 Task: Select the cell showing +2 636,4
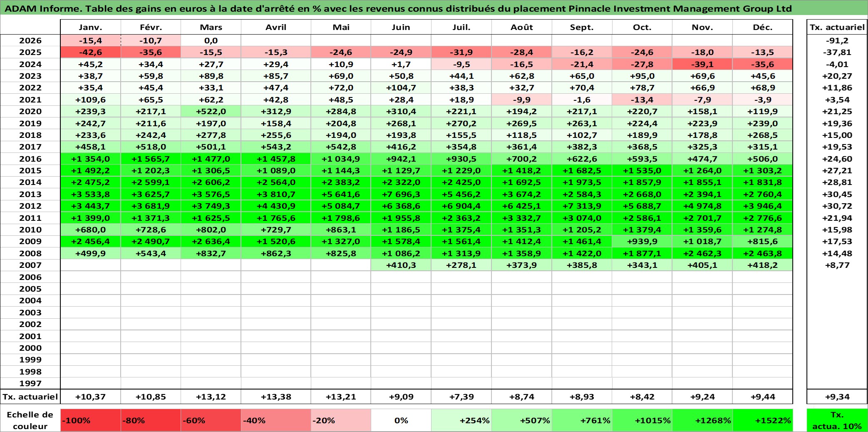coord(211,241)
